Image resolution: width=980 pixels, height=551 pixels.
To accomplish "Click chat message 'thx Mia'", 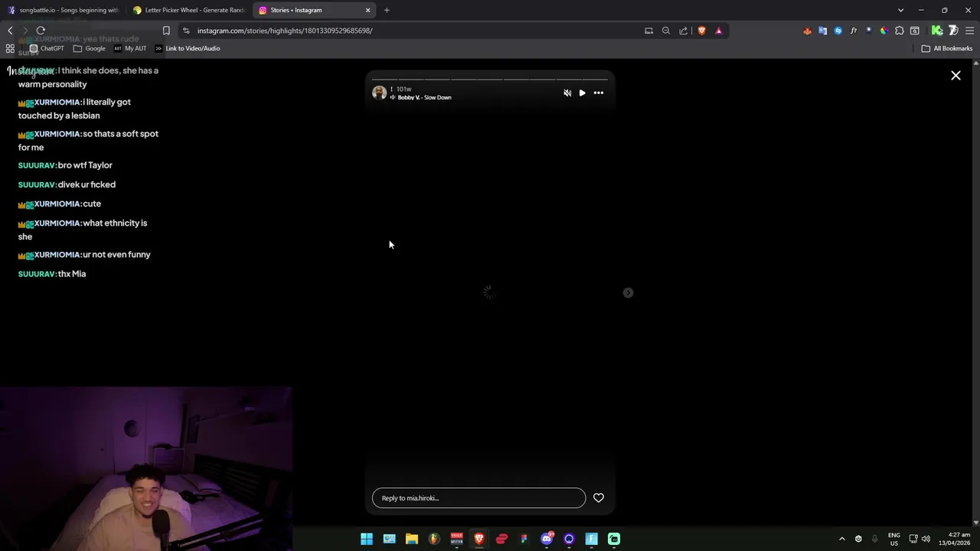I will coord(72,274).
